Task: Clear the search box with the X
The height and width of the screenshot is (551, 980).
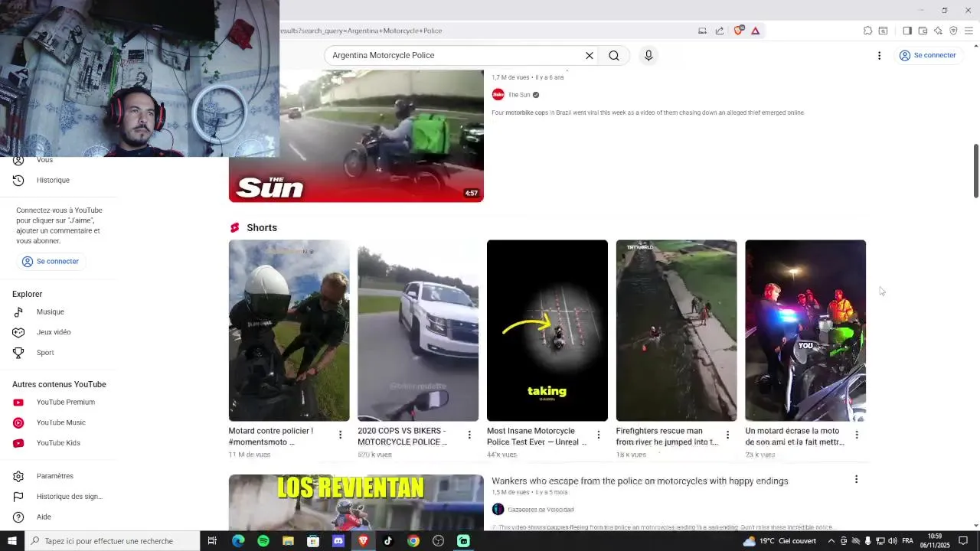Action: (590, 55)
